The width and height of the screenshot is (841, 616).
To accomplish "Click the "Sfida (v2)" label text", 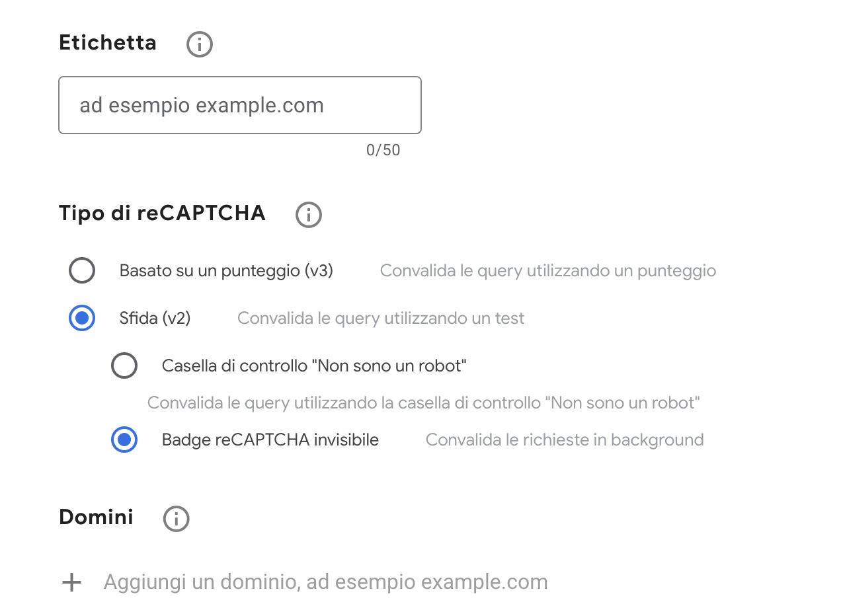I will (x=155, y=318).
